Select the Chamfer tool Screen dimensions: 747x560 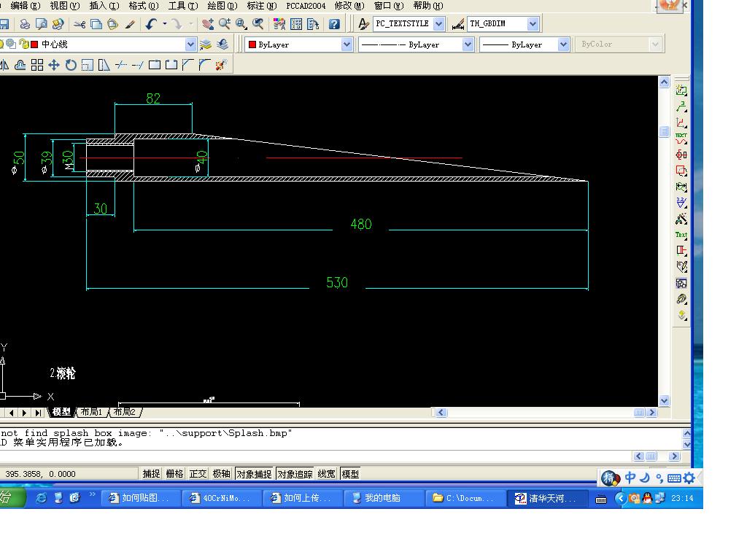187,65
